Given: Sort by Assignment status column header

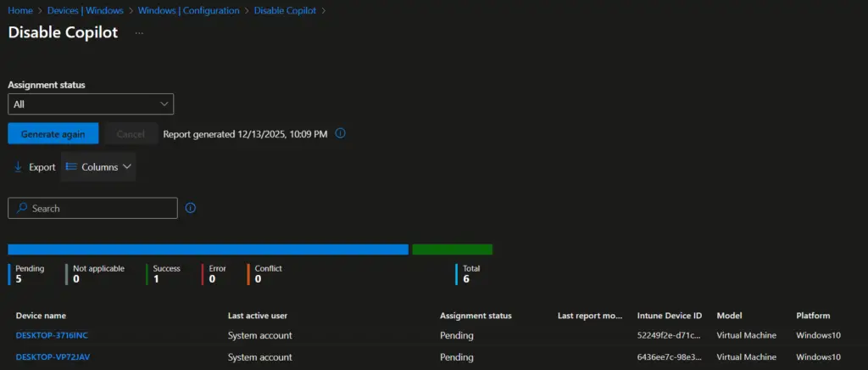Looking at the screenshot, I should pyautogui.click(x=476, y=316).
